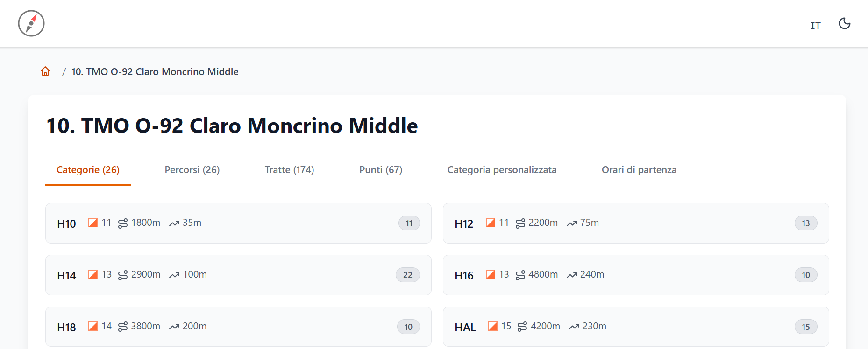Open the IT language selector
Image resolution: width=868 pixels, height=349 pixels.
click(x=815, y=26)
